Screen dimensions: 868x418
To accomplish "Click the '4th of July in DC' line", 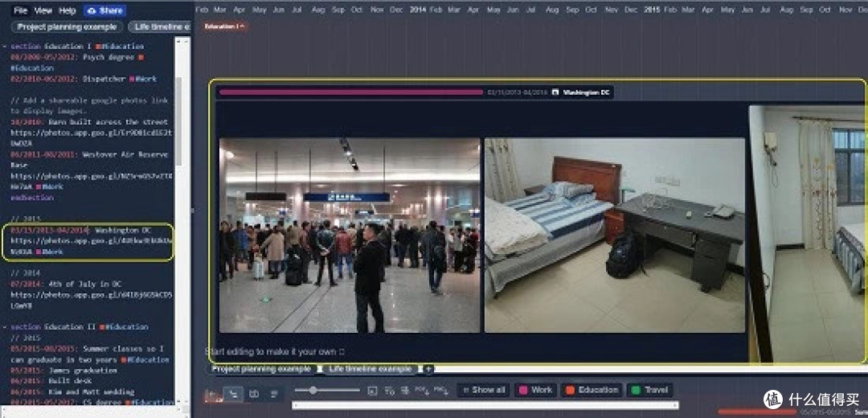I will (x=65, y=284).
